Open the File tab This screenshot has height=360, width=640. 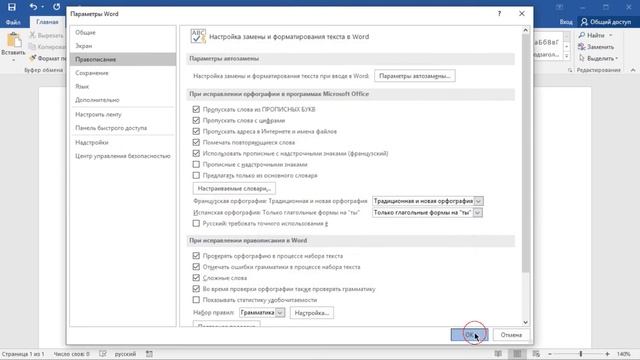13,22
